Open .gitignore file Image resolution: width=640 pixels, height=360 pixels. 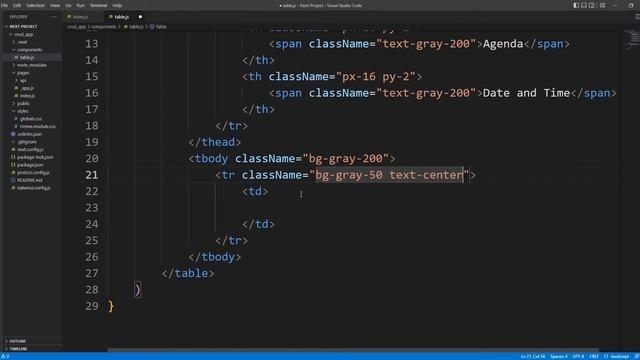27,142
